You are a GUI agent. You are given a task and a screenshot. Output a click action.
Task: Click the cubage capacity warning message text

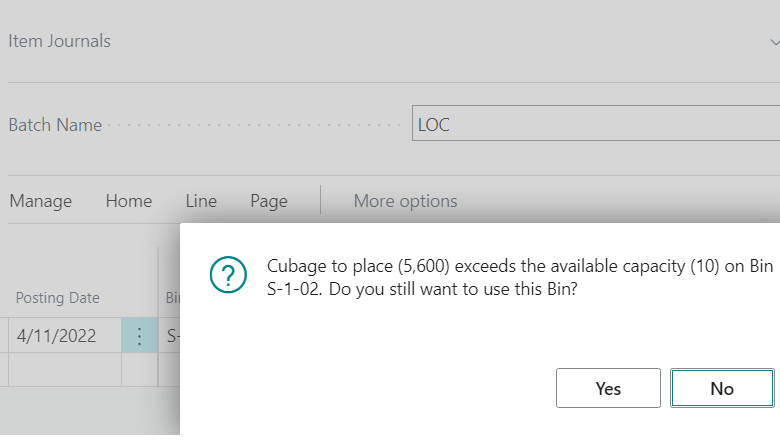coord(520,277)
